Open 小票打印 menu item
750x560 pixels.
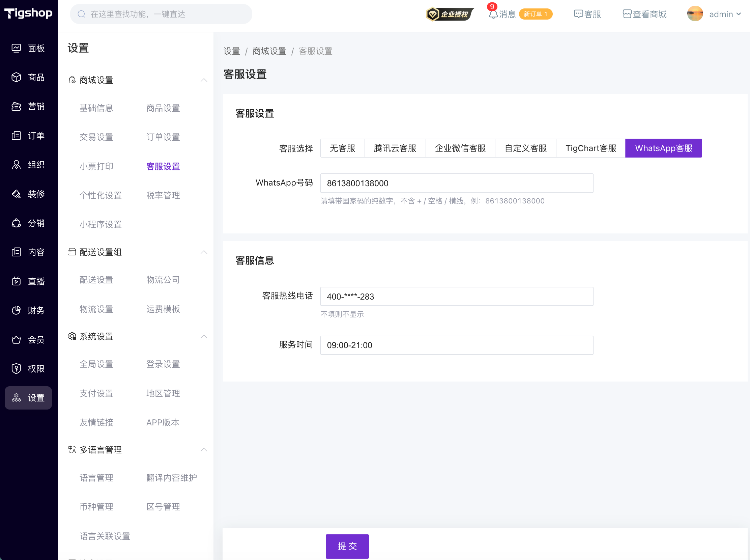[x=96, y=166]
